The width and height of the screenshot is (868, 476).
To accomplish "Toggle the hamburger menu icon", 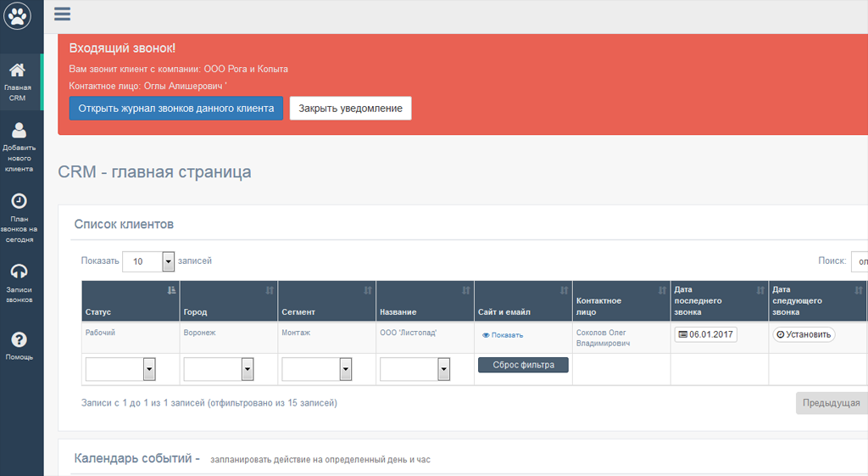I will tap(62, 14).
